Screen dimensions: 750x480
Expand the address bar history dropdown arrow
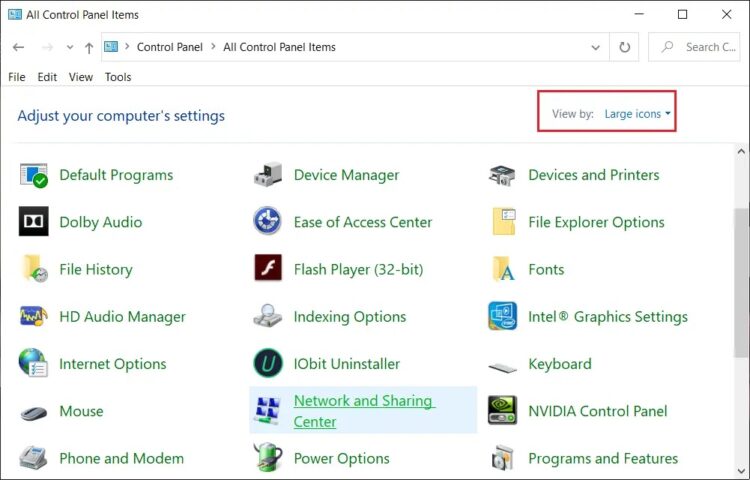pos(596,47)
